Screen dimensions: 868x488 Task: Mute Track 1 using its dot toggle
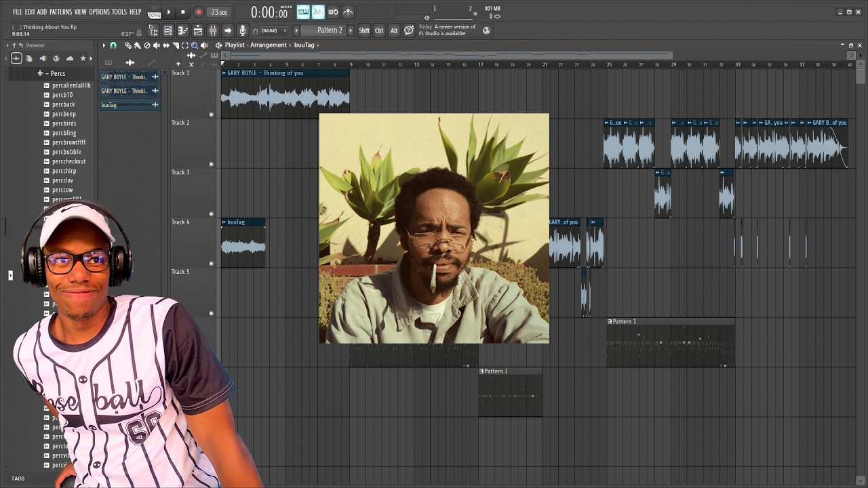coord(211,115)
